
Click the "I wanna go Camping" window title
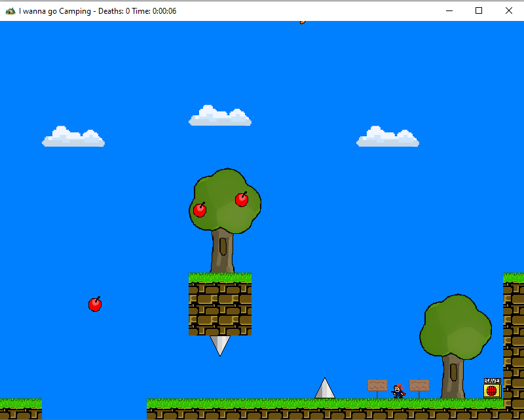(55, 11)
